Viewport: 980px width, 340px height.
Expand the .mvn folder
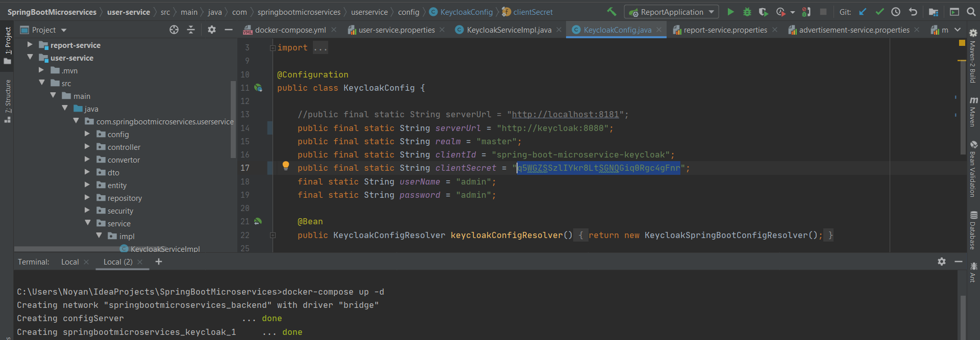pyautogui.click(x=41, y=70)
